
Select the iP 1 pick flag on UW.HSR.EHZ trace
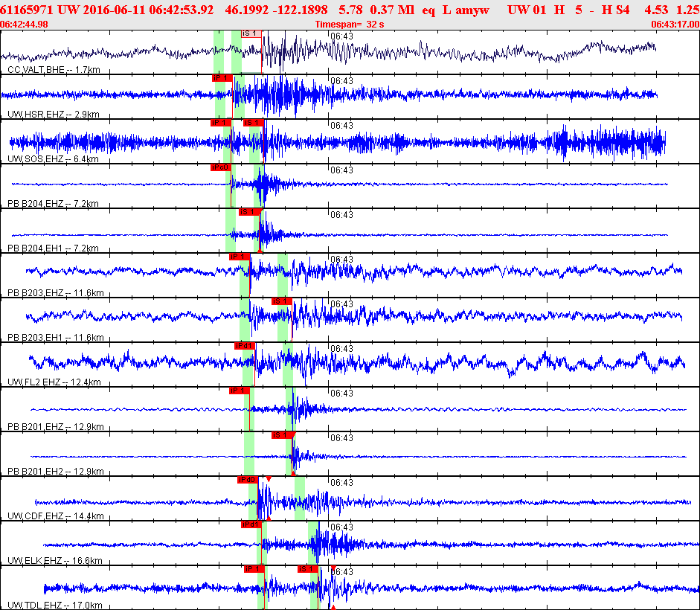222,78
